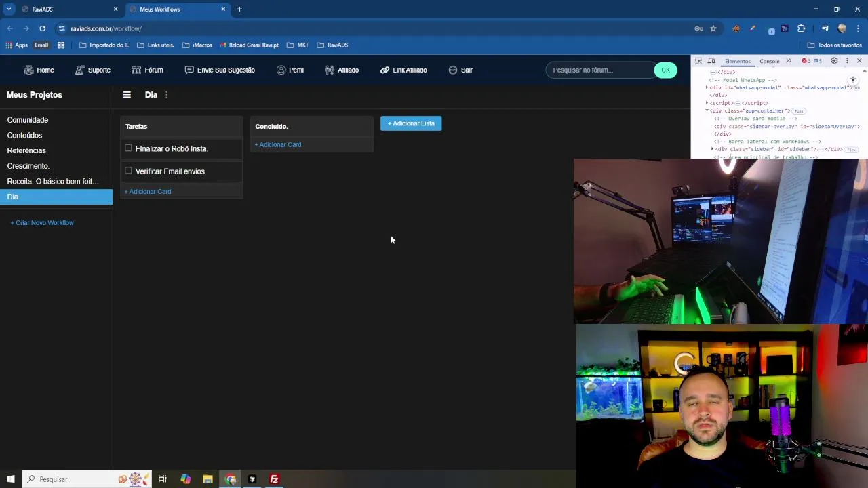The height and width of the screenshot is (488, 868).
Task: Open the Home navigation link
Action: tap(39, 70)
